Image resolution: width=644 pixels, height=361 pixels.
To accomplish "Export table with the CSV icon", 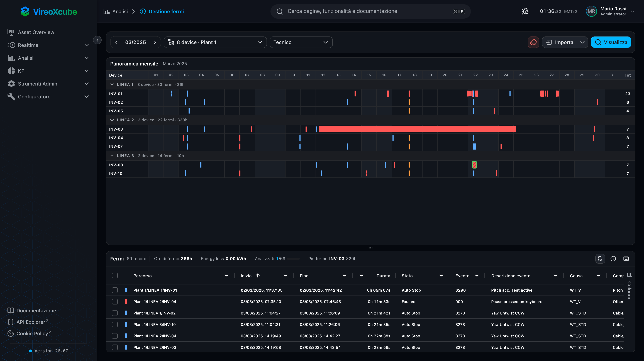I will coord(600,258).
